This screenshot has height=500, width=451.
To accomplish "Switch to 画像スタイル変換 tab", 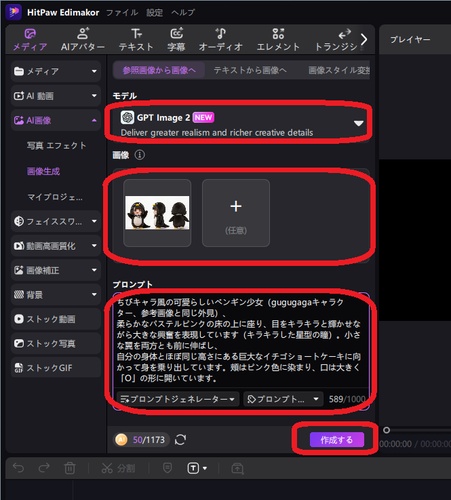I will click(x=338, y=70).
